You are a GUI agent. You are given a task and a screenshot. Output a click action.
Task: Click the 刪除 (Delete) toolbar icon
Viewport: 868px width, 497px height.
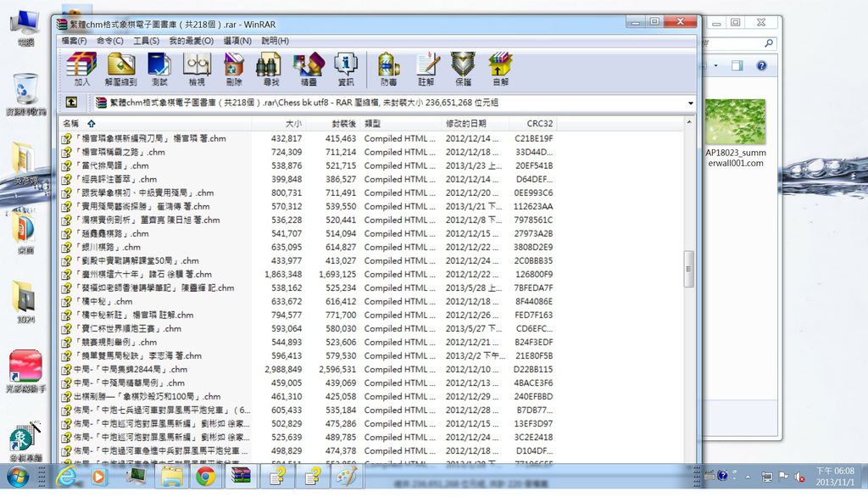pos(234,69)
